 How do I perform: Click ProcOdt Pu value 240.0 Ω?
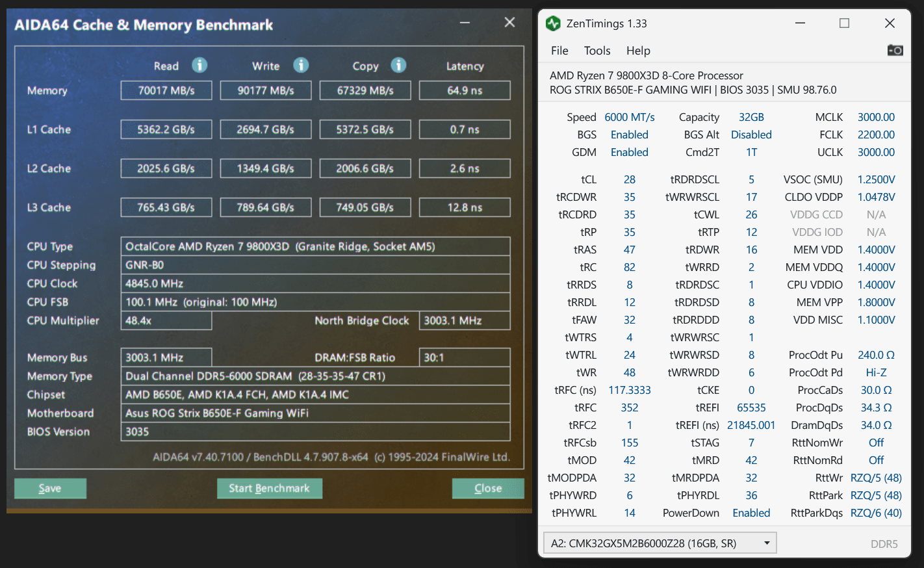click(876, 355)
